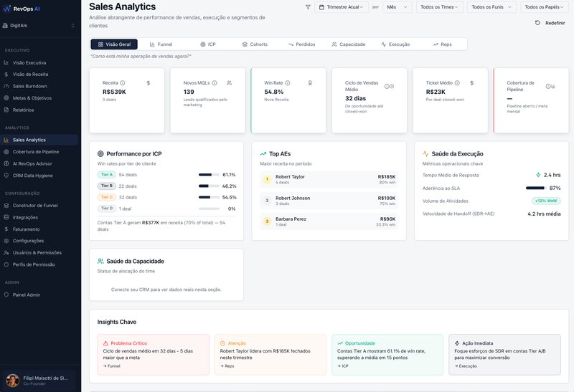Image resolution: width=574 pixels, height=392 pixels.
Task: Open the Mês granularity dropdown
Action: 397,7
